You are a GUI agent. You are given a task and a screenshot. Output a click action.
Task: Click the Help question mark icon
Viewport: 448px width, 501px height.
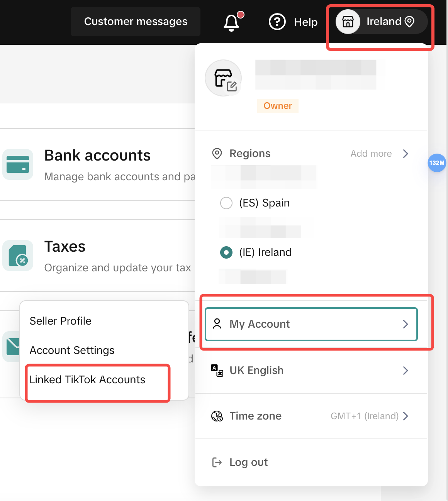point(277,22)
